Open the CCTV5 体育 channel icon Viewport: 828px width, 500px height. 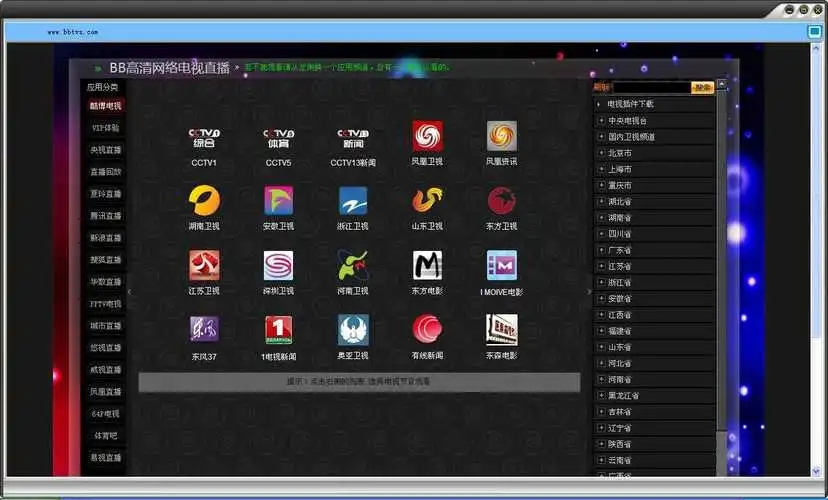[x=278, y=138]
